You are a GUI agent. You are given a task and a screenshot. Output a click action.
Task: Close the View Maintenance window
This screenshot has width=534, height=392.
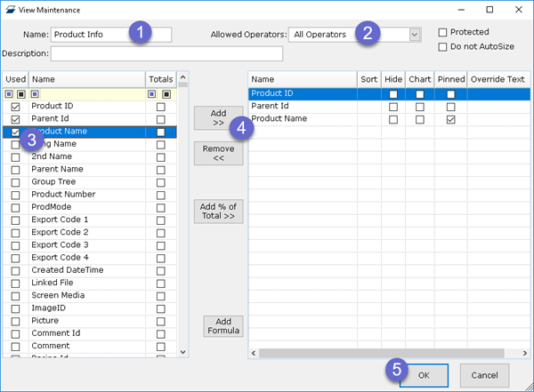(514, 9)
